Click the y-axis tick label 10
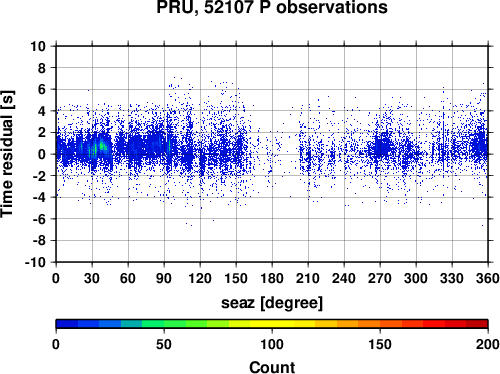 click(x=38, y=46)
